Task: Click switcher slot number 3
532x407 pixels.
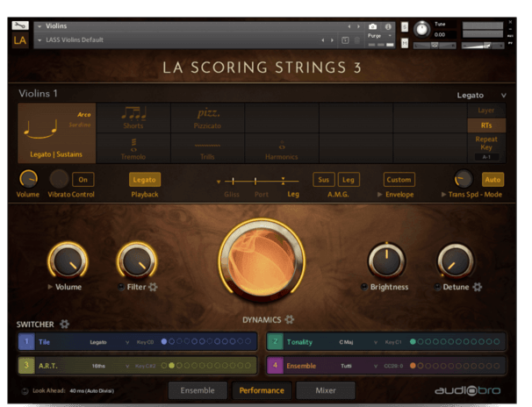Action: 26,366
